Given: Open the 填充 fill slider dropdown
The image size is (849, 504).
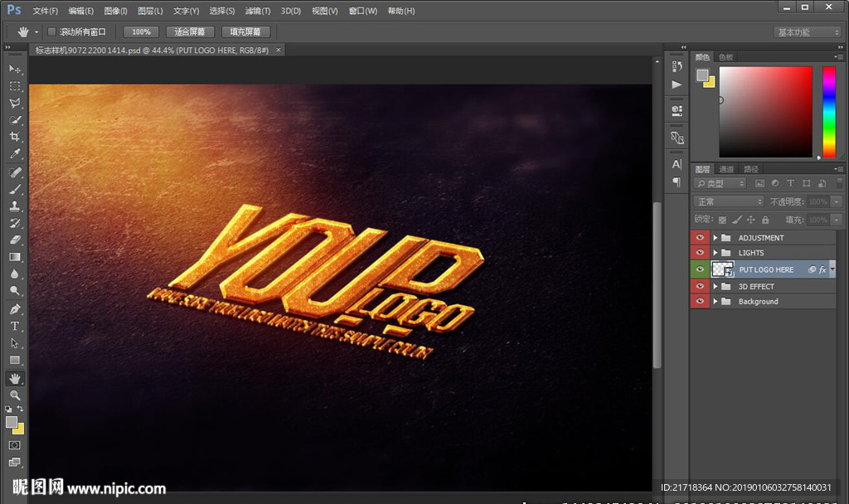Looking at the screenshot, I should (837, 220).
